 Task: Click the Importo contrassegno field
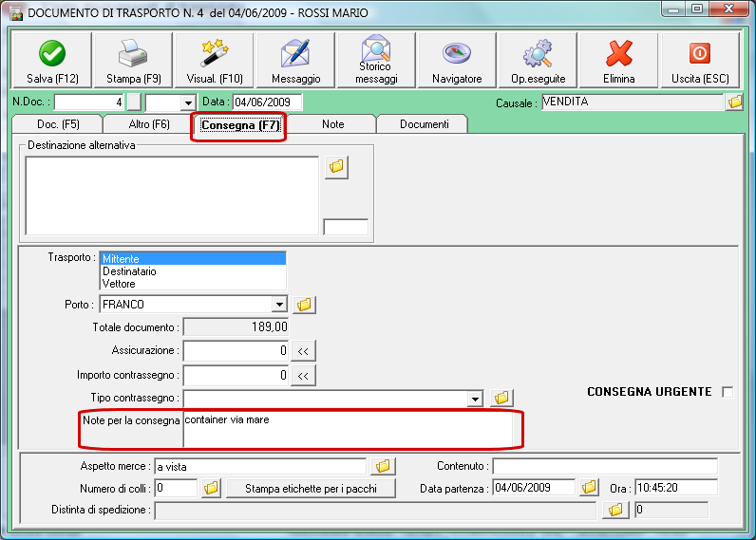tap(236, 375)
